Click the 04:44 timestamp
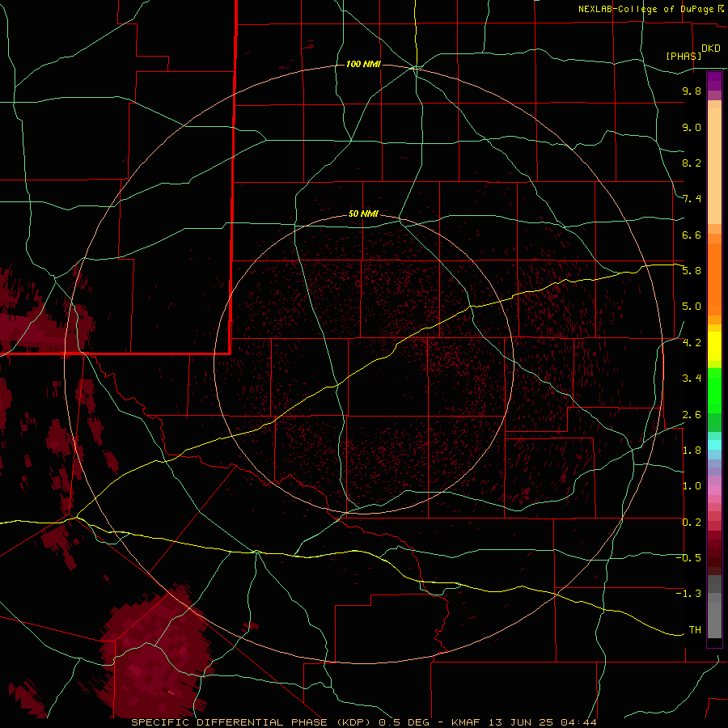 coord(578,722)
